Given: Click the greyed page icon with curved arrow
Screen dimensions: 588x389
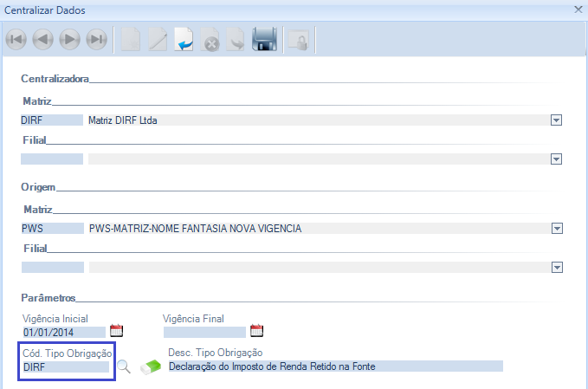Looking at the screenshot, I should [236, 39].
